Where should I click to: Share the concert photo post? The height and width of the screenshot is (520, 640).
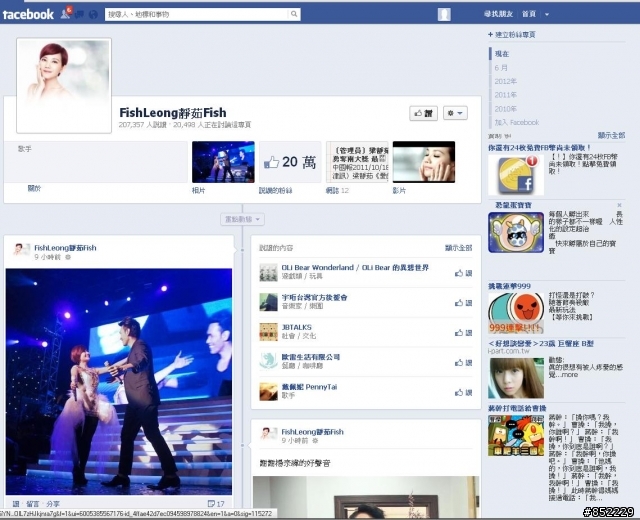pos(53,504)
